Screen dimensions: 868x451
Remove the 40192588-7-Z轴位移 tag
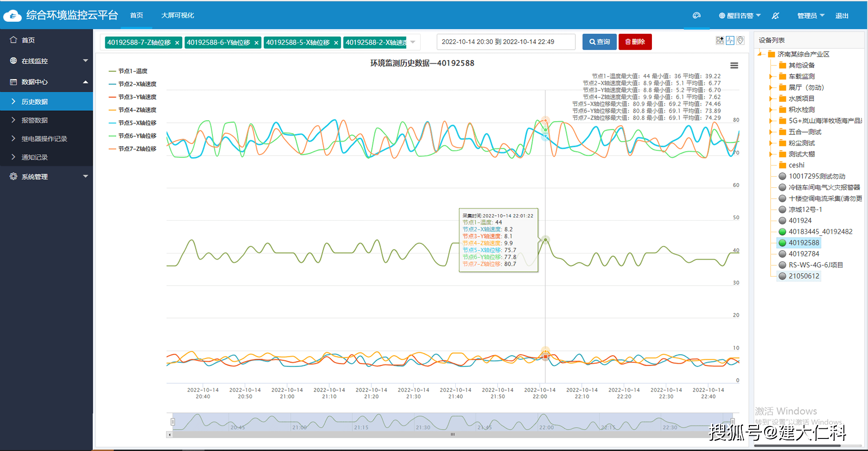tap(177, 43)
